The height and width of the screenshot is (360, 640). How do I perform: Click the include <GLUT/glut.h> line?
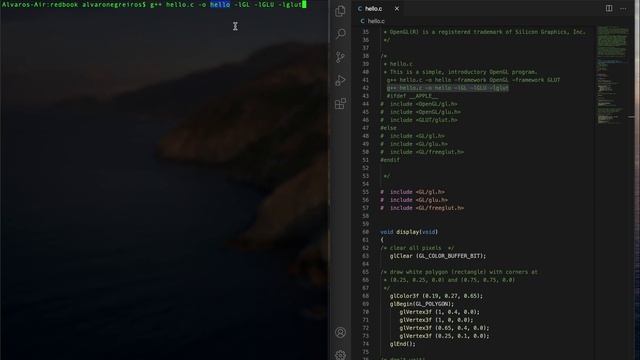pos(419,120)
